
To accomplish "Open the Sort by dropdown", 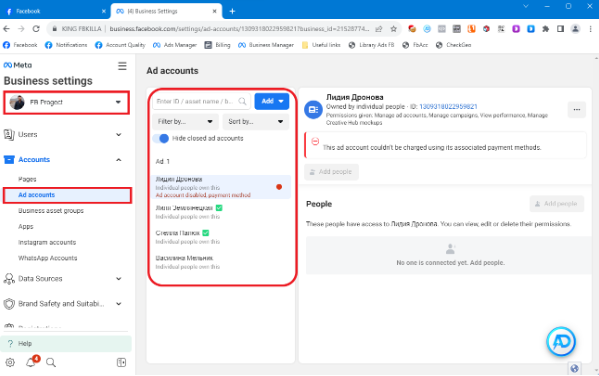I will (x=256, y=122).
